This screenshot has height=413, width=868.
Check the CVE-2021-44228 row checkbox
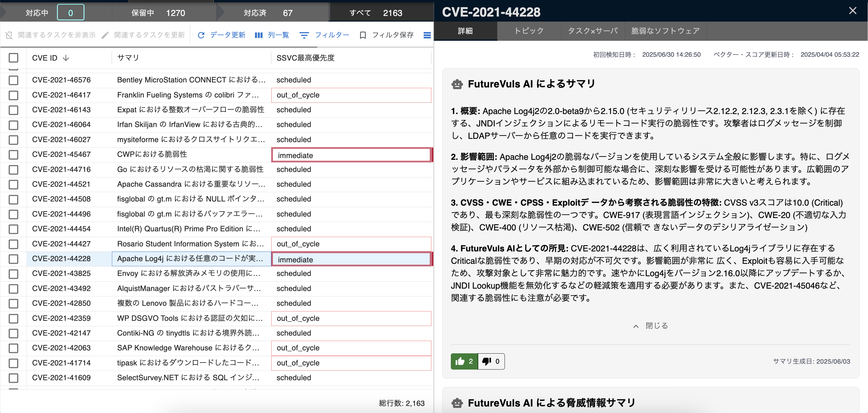[14, 259]
